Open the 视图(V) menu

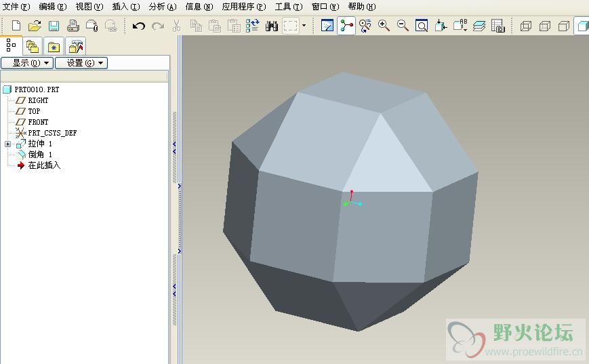pos(89,7)
